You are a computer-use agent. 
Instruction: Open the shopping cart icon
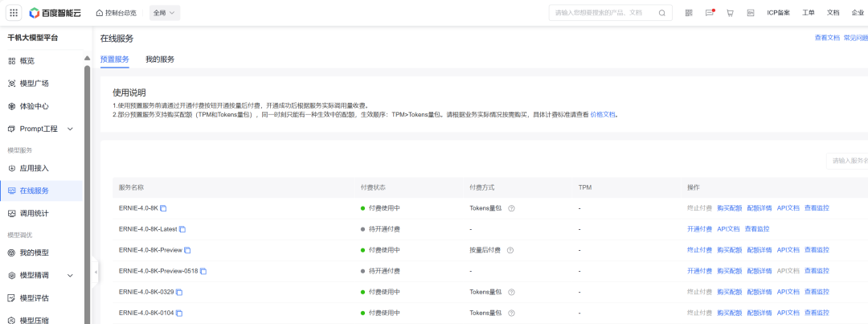[x=730, y=13]
